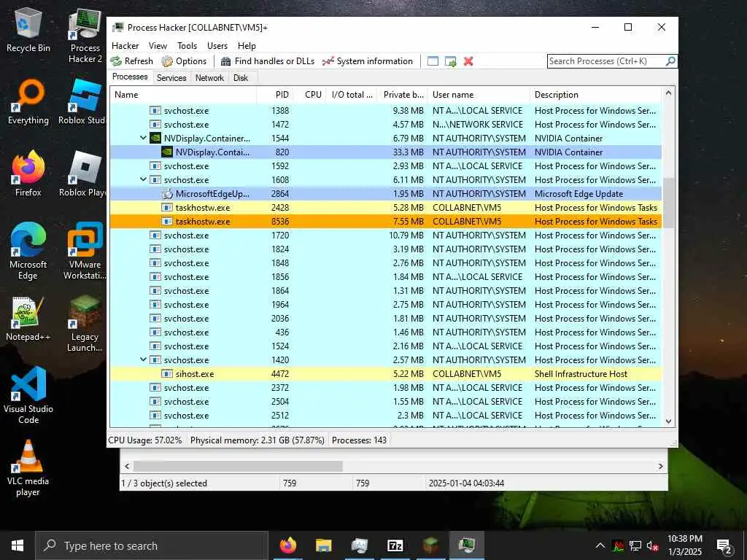747x560 pixels.
Task: Sort by the Description column header
Action: click(595, 94)
